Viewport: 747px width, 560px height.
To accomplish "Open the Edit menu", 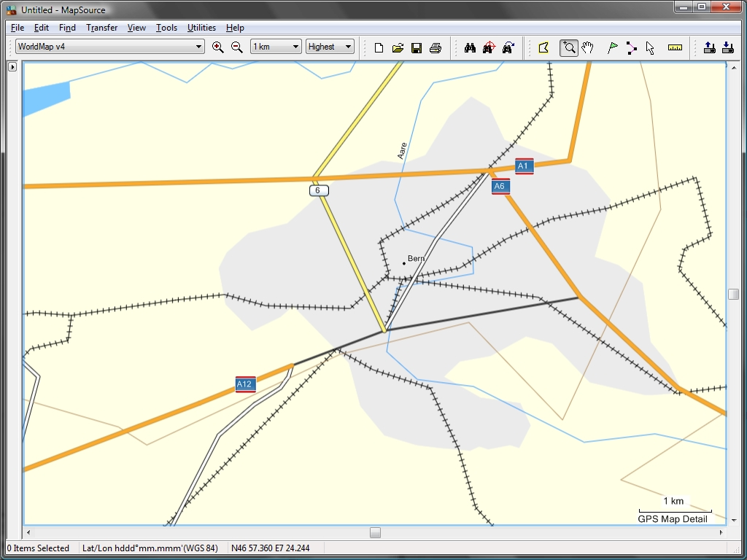I will 42,28.
